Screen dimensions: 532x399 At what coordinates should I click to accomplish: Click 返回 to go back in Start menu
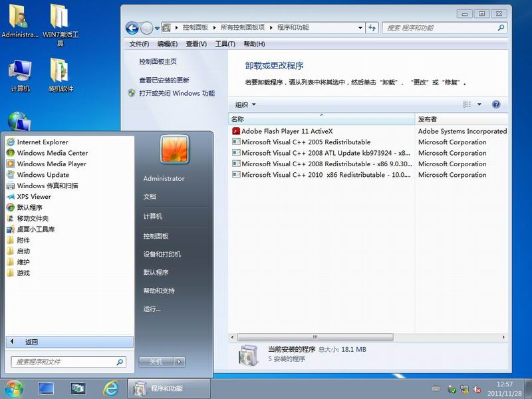click(x=70, y=342)
